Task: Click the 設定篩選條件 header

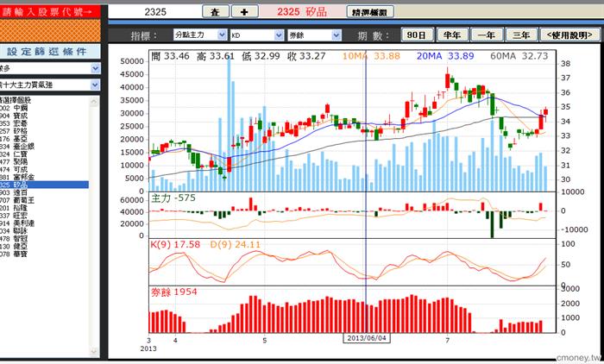Action: 50,52
